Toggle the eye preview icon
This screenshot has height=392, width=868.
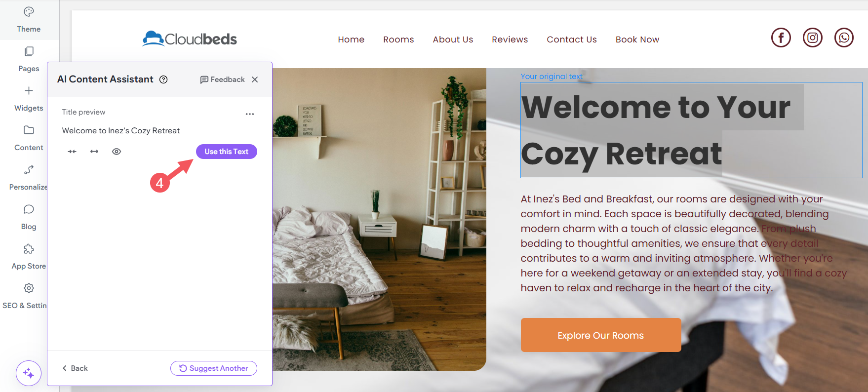[x=117, y=152]
